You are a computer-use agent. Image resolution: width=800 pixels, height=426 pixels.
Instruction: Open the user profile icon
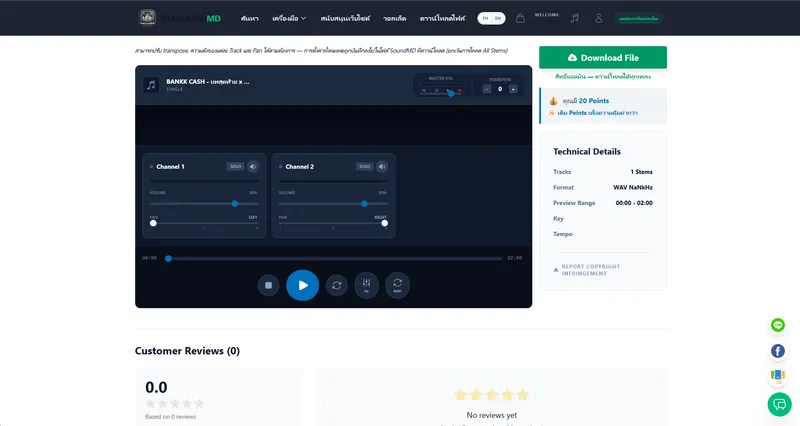(598, 18)
